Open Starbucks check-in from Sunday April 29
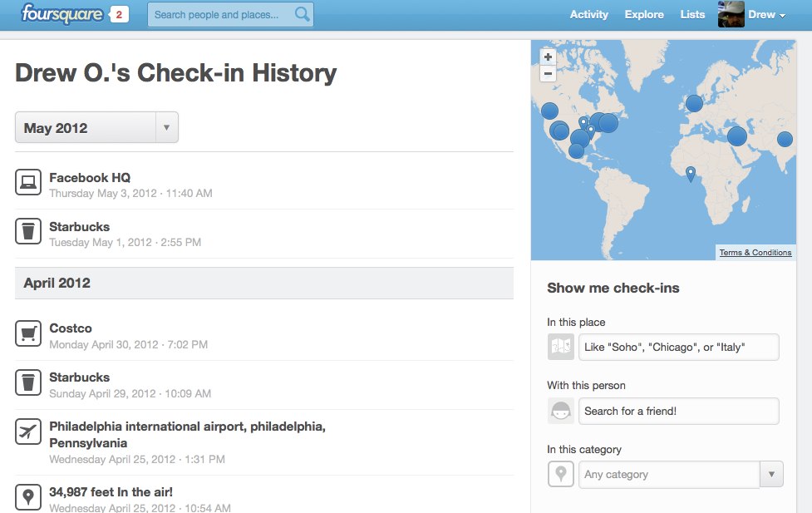 pyautogui.click(x=79, y=377)
